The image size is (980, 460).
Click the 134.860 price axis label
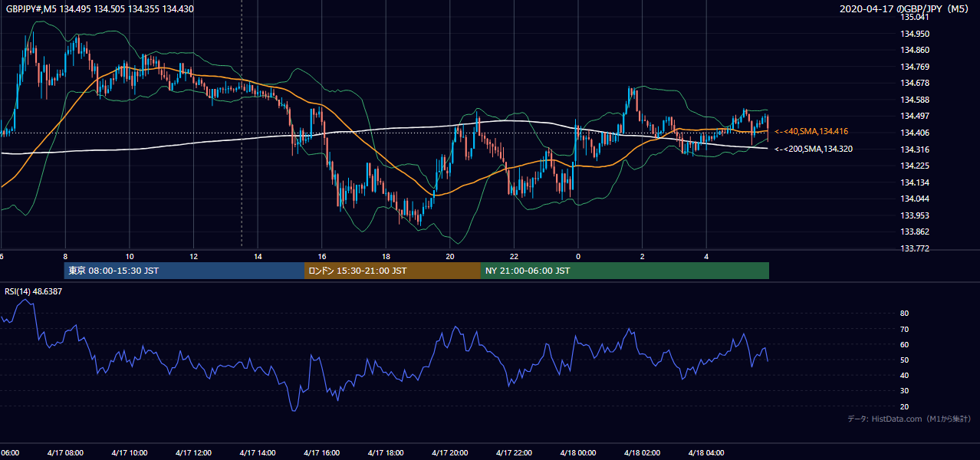[915, 50]
